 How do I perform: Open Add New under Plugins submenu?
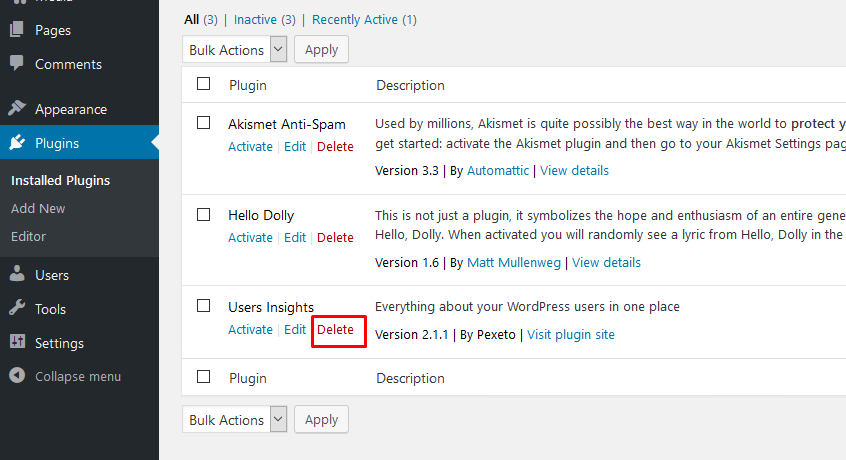pyautogui.click(x=38, y=208)
